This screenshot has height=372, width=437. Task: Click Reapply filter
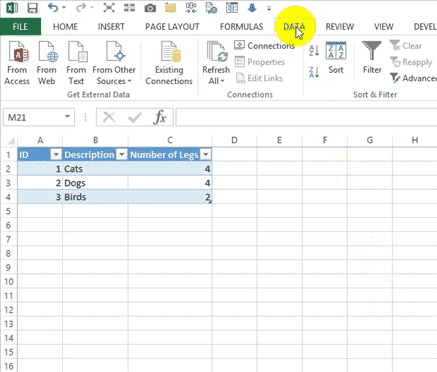(411, 62)
